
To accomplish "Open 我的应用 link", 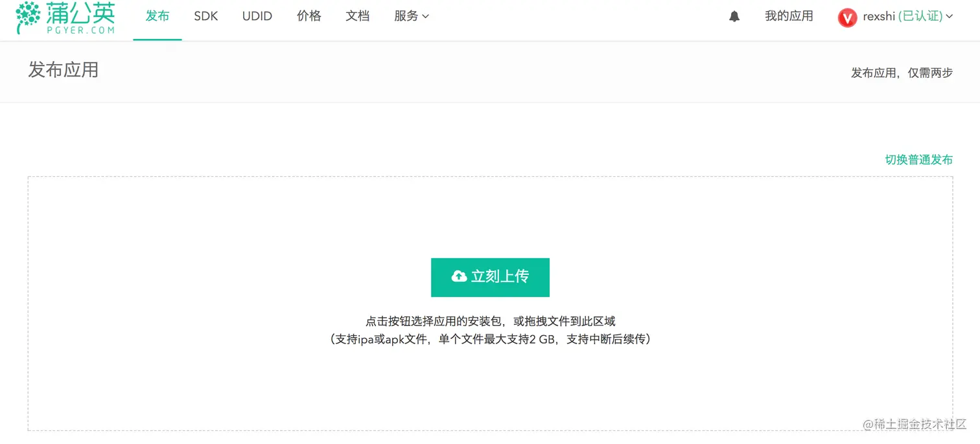I will [x=789, y=16].
